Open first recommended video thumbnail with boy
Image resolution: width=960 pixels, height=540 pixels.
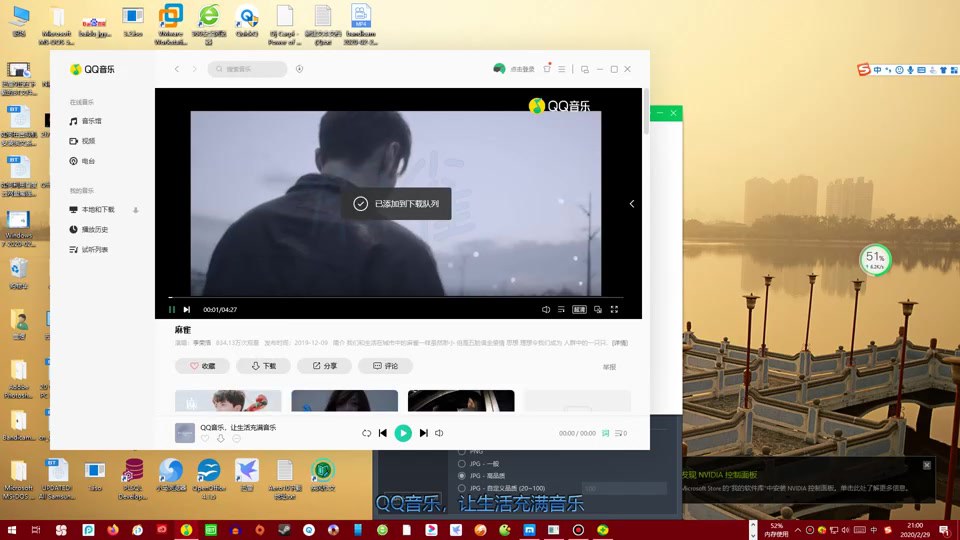click(228, 400)
